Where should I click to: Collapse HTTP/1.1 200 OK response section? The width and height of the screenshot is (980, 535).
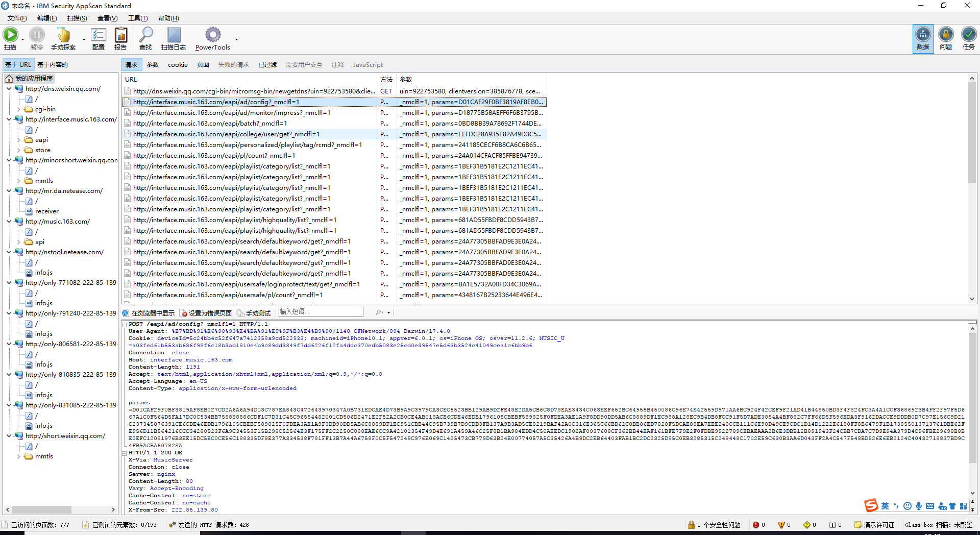pos(125,453)
